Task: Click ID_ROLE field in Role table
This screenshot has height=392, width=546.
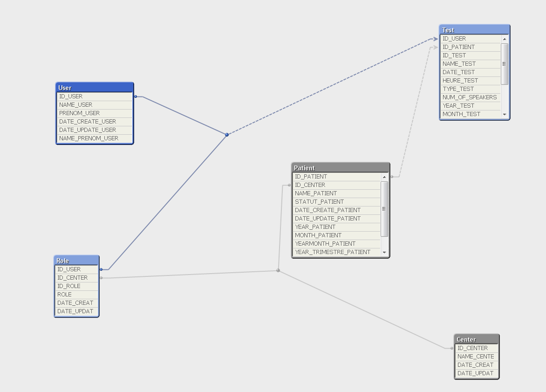Action: coord(76,286)
